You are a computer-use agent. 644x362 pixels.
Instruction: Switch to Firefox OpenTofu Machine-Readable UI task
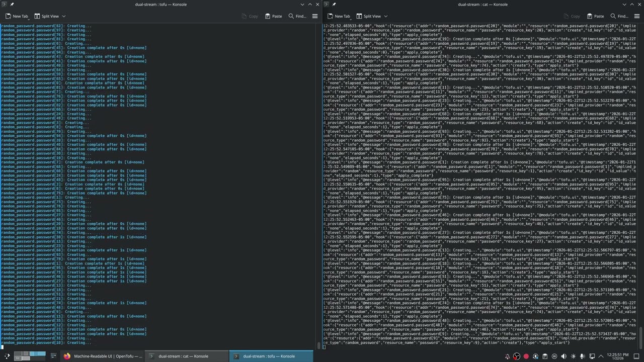coord(102,356)
